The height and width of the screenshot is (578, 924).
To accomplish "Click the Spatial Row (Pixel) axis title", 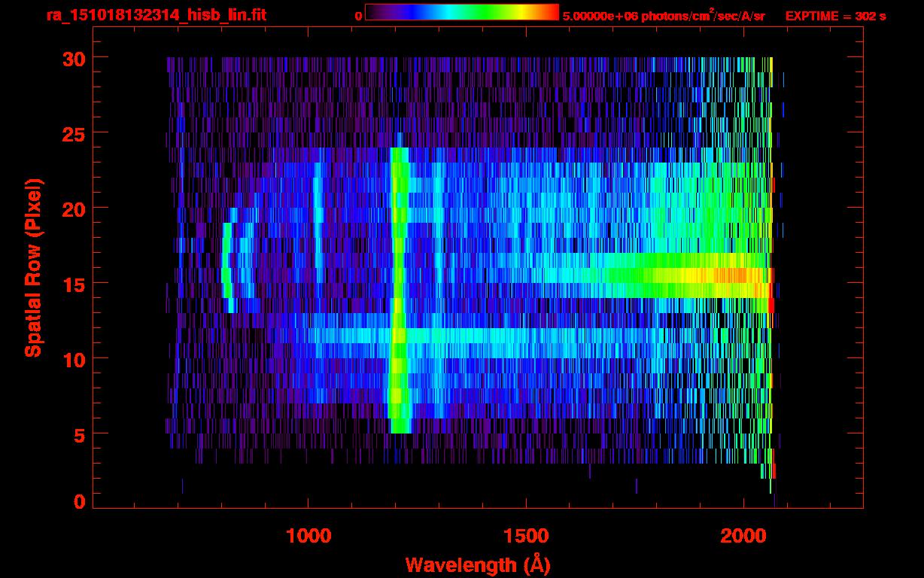I will (x=34, y=268).
